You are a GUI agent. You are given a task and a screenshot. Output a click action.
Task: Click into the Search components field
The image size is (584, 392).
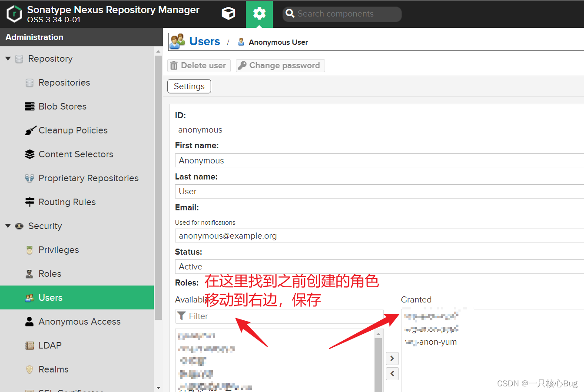point(342,14)
